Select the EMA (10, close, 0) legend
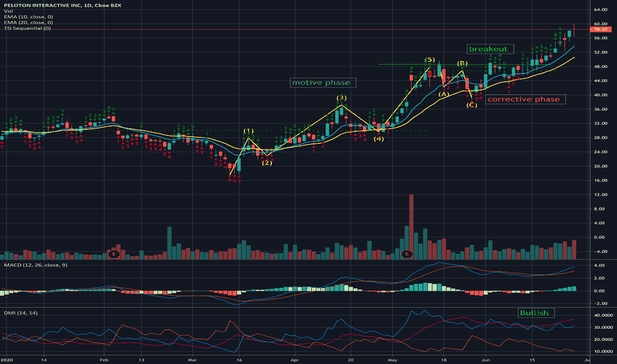The width and height of the screenshot is (617, 364). pos(28,17)
